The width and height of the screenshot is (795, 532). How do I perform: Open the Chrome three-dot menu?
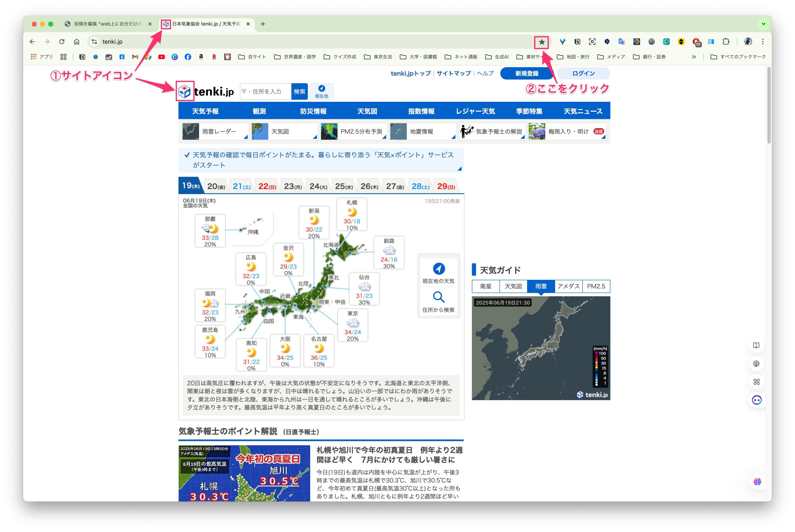point(763,42)
